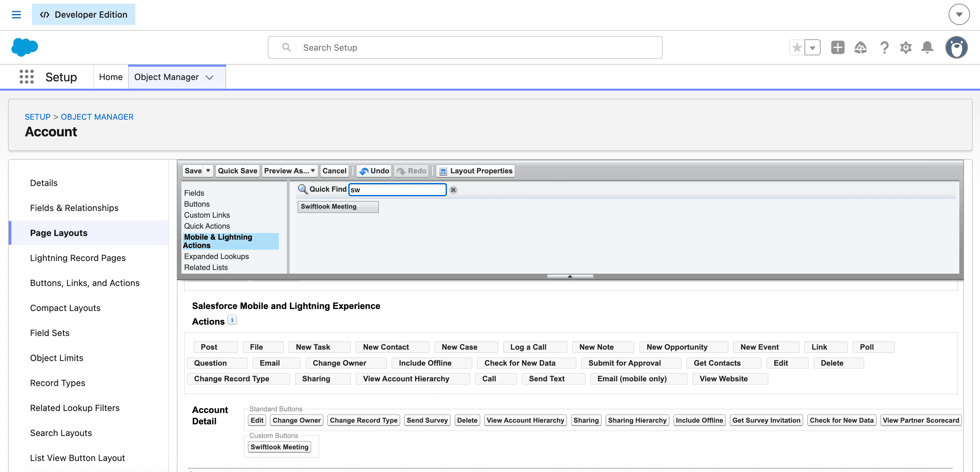Viewport: 980px width, 472px height.
Task: Open Fields & Relationships in sidebar
Action: [x=74, y=208]
